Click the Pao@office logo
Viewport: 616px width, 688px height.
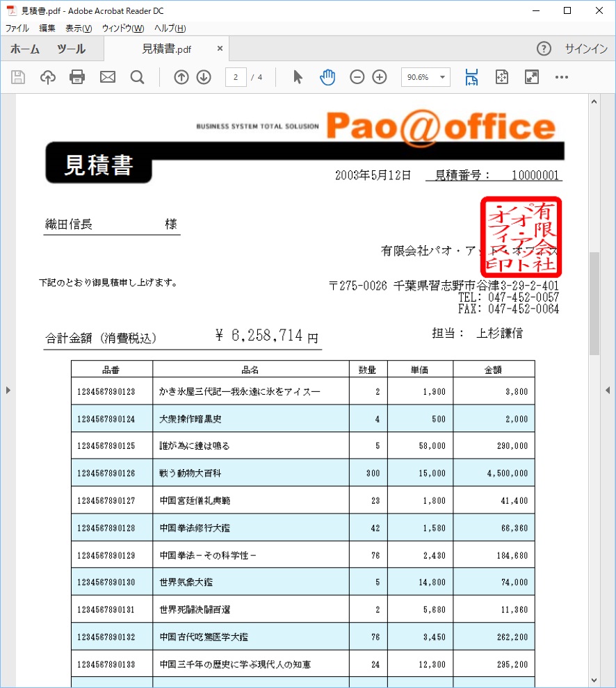pos(441,127)
